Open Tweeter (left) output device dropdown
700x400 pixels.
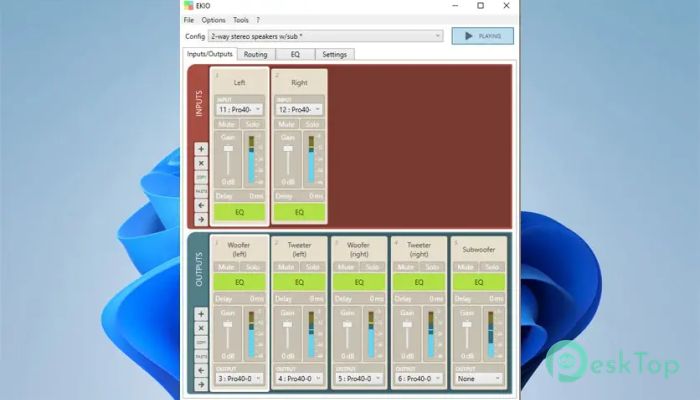click(299, 379)
